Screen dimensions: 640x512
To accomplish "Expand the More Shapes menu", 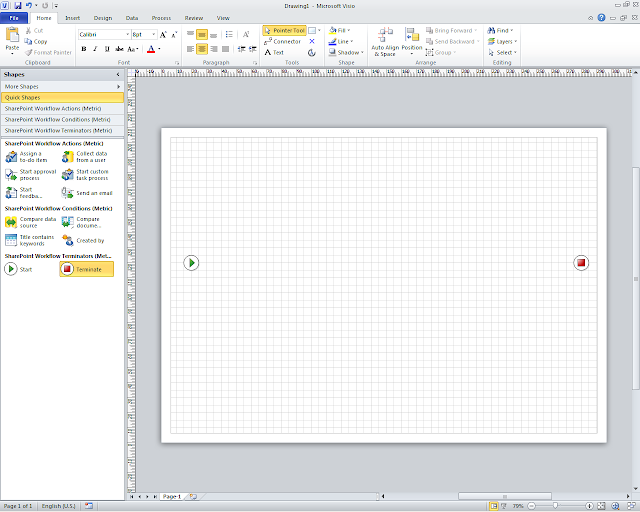I will [x=62, y=87].
